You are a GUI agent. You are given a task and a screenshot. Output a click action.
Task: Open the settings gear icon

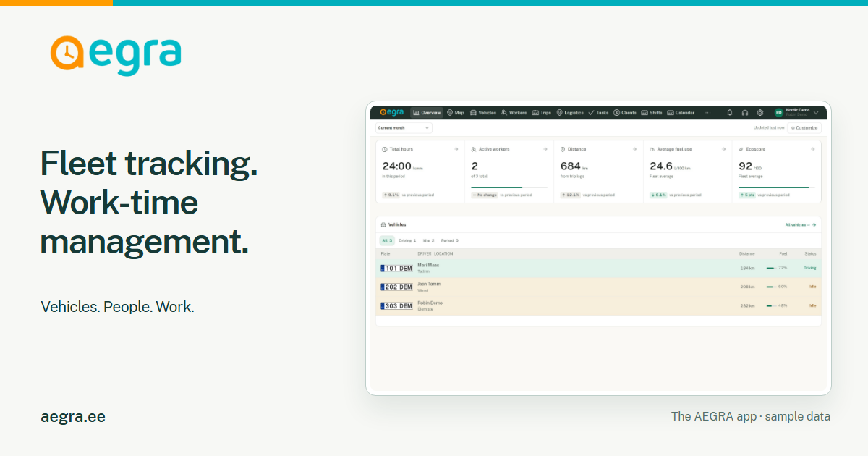pos(760,113)
